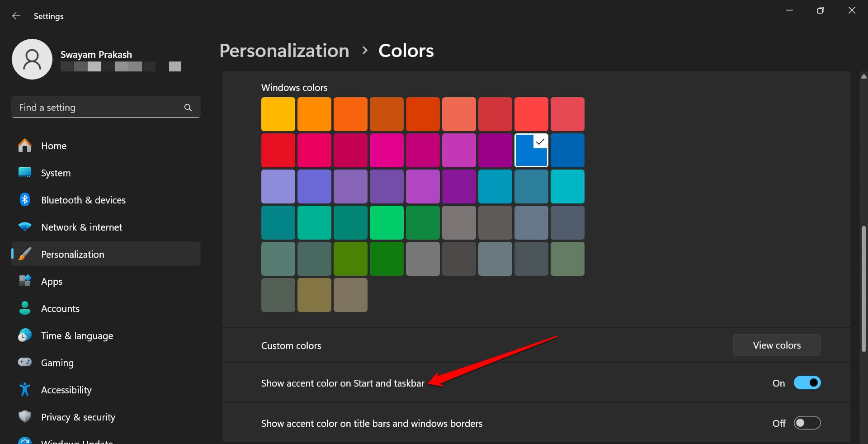The width and height of the screenshot is (868, 444).
Task: Open the Apps settings label
Action: (52, 282)
